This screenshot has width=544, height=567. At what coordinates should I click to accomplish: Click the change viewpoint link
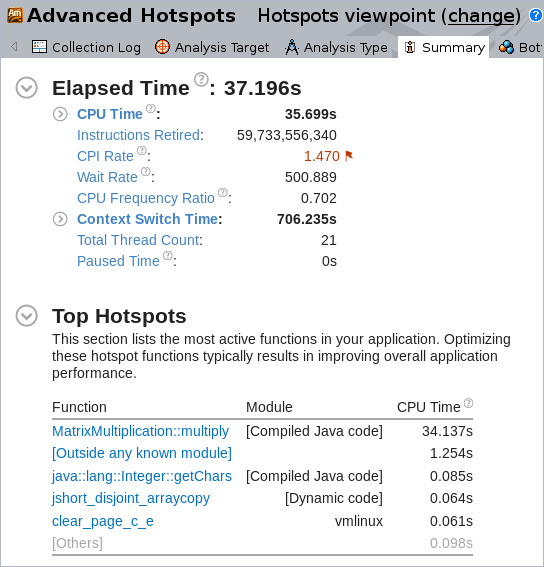point(481,16)
